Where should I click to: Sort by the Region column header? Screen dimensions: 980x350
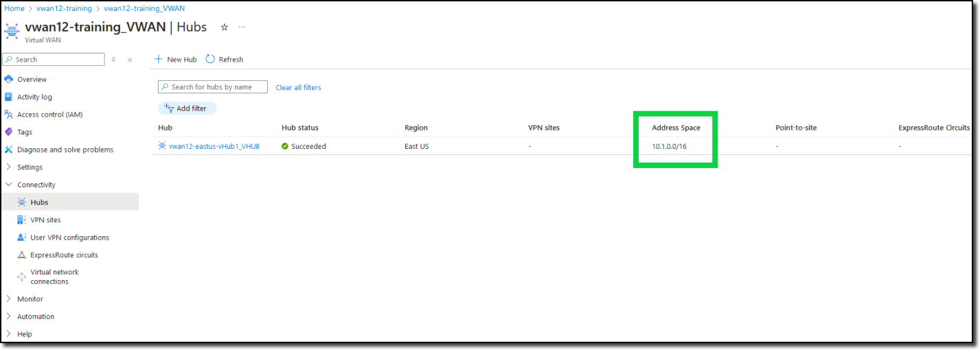pyautogui.click(x=416, y=128)
